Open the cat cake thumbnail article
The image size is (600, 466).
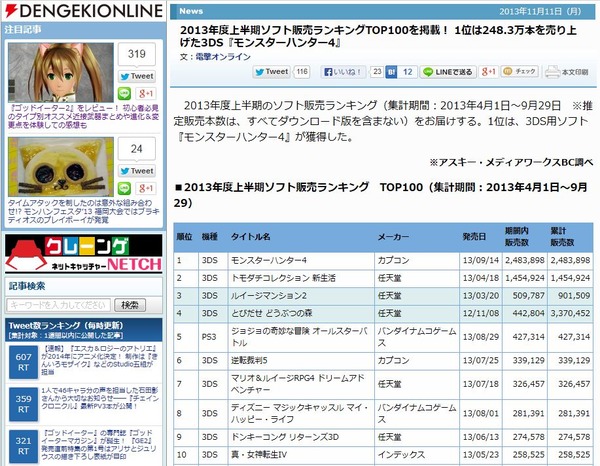[61, 167]
